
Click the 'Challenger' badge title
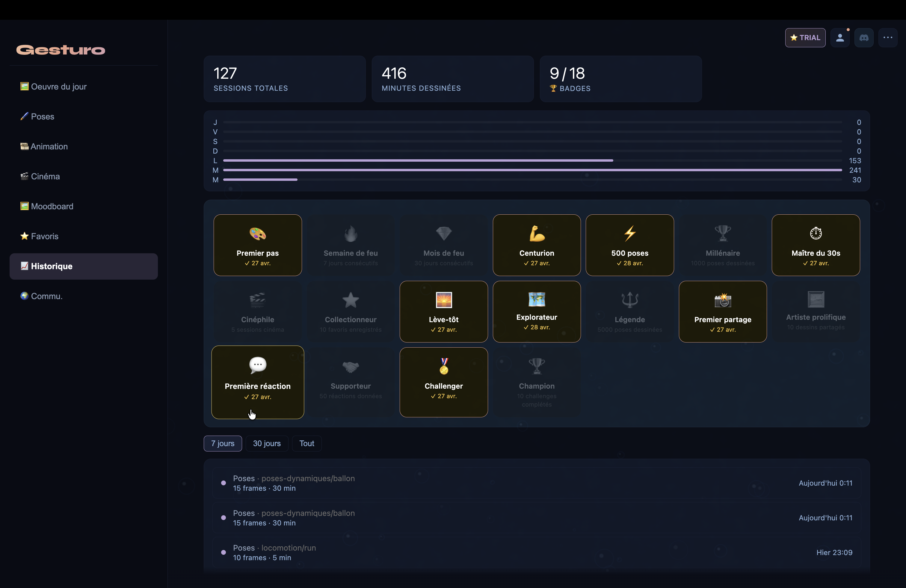tap(444, 386)
